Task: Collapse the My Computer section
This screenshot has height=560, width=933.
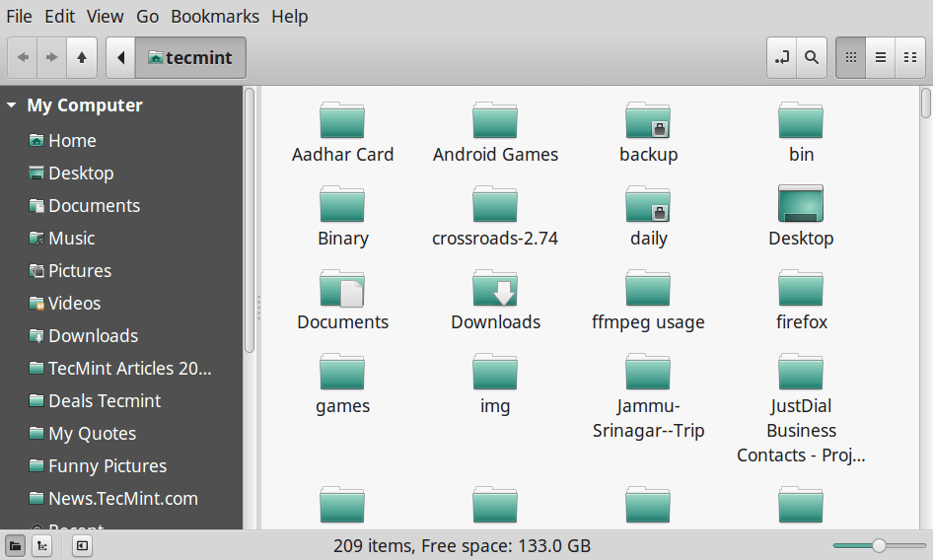Action: 12,105
